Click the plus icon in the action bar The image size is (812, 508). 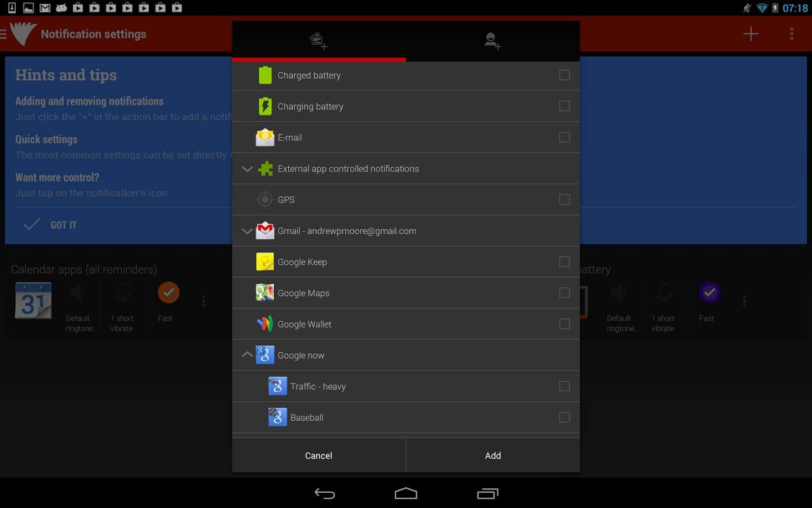coord(751,34)
